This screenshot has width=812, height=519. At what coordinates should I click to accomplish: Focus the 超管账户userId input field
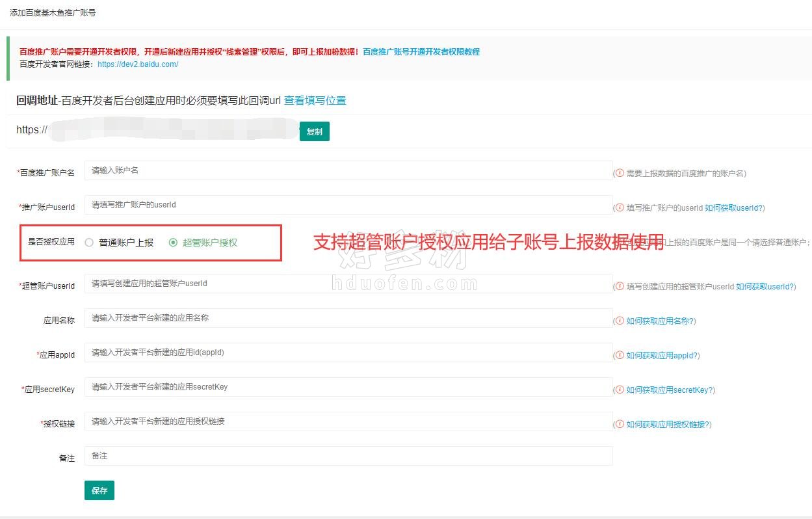point(348,284)
